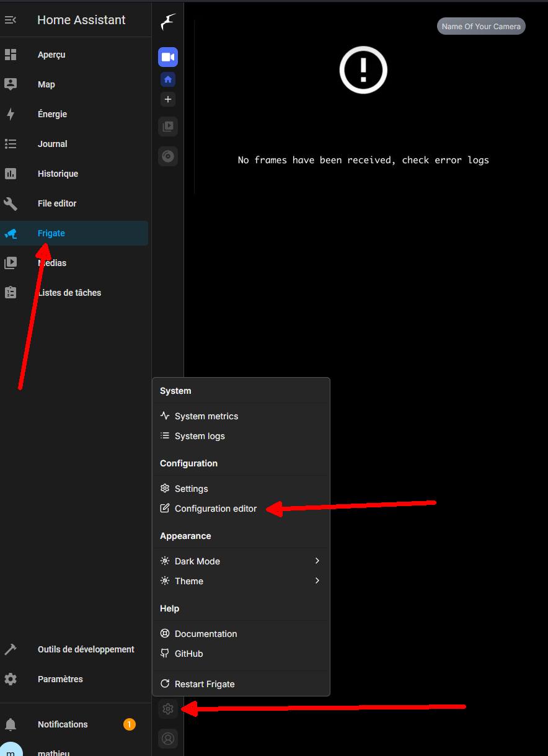
Task: Click the Frigate account user icon
Action: [168, 739]
